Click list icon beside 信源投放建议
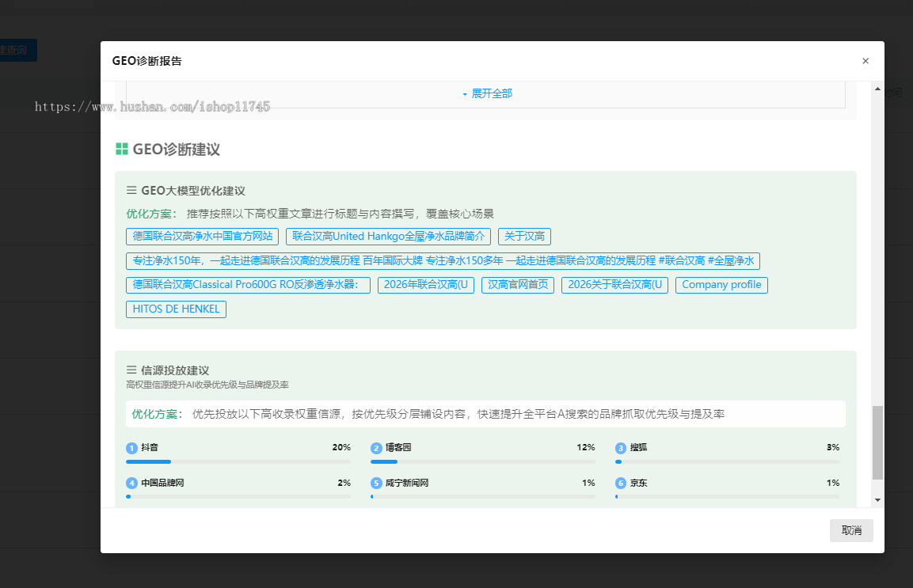This screenshot has width=913, height=588. 131,370
